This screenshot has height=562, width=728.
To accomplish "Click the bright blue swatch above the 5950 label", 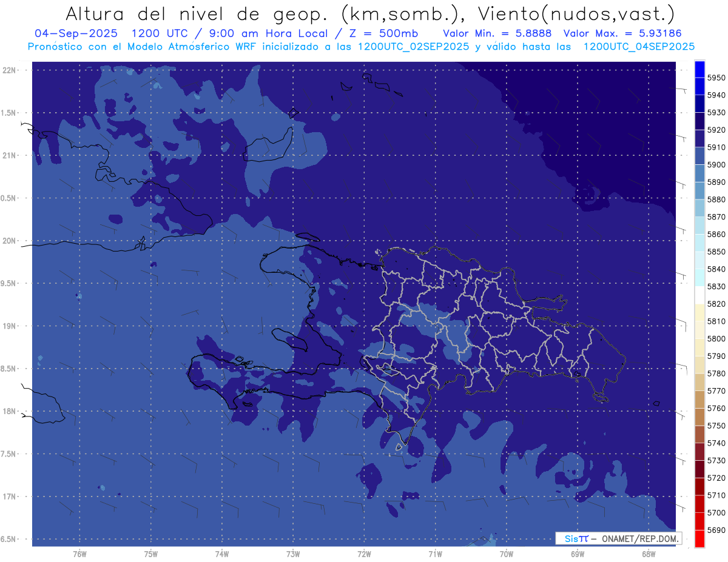I will pos(699,69).
